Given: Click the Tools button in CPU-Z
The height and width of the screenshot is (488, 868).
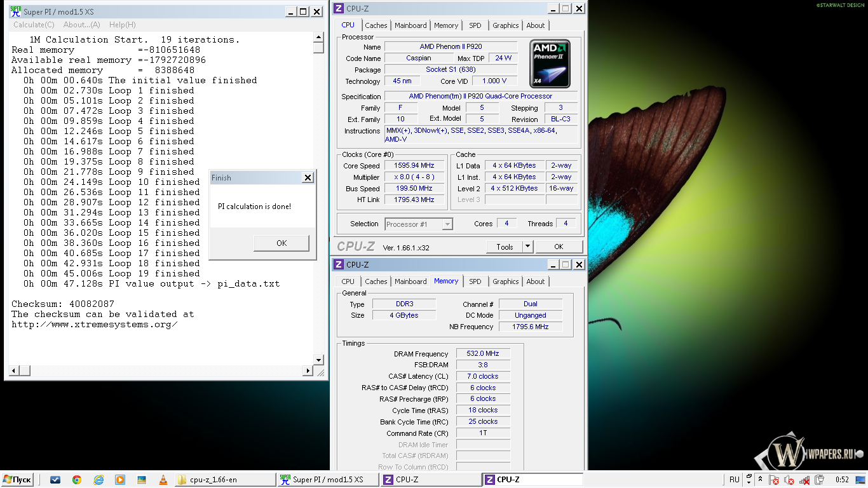Looking at the screenshot, I should point(505,247).
